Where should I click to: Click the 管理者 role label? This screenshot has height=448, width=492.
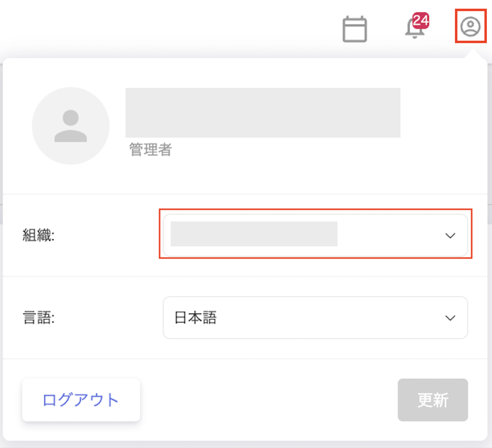click(x=150, y=150)
